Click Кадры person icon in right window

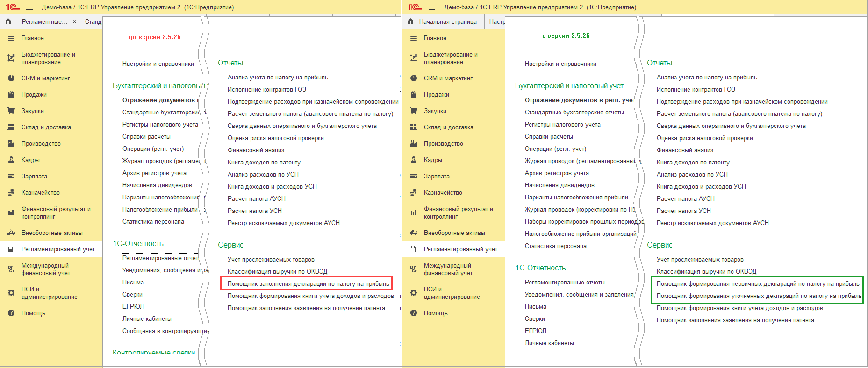(x=414, y=160)
